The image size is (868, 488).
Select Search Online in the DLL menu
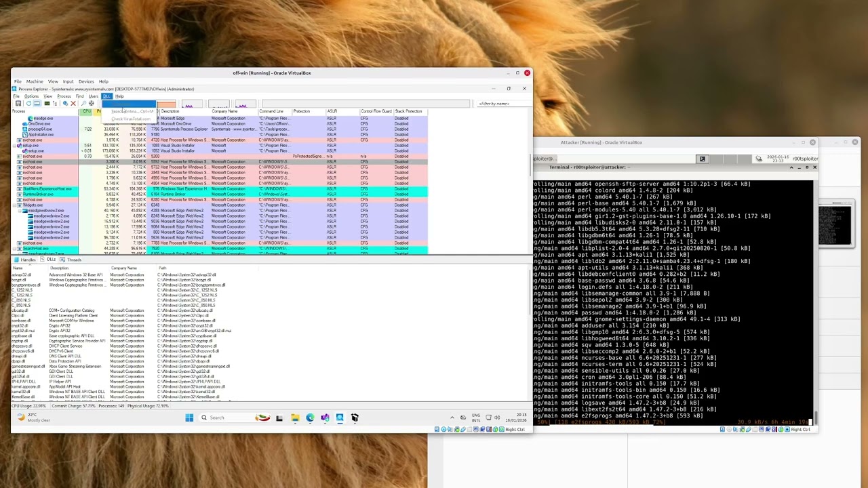coord(132,111)
